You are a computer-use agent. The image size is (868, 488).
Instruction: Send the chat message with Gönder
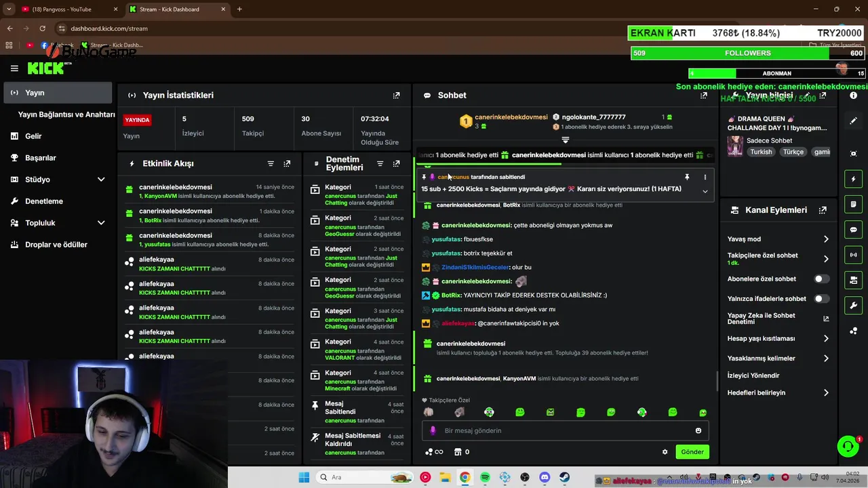[692, 452]
